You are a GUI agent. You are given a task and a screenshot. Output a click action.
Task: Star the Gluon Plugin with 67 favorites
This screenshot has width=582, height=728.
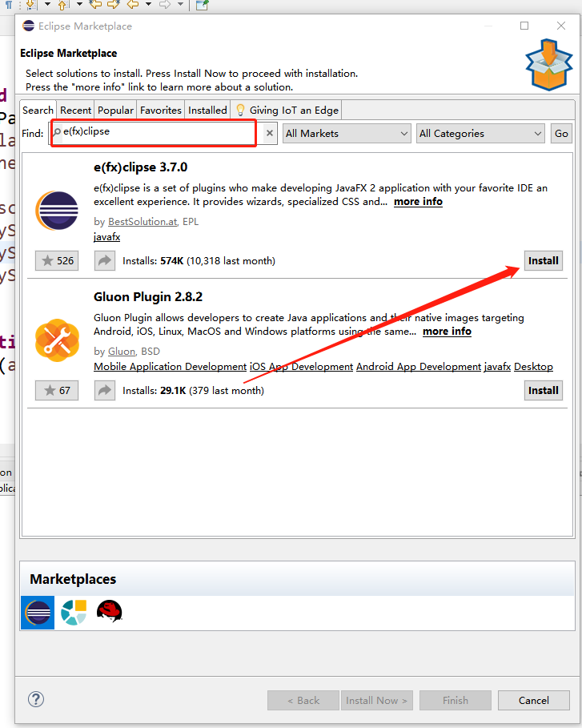coord(57,390)
